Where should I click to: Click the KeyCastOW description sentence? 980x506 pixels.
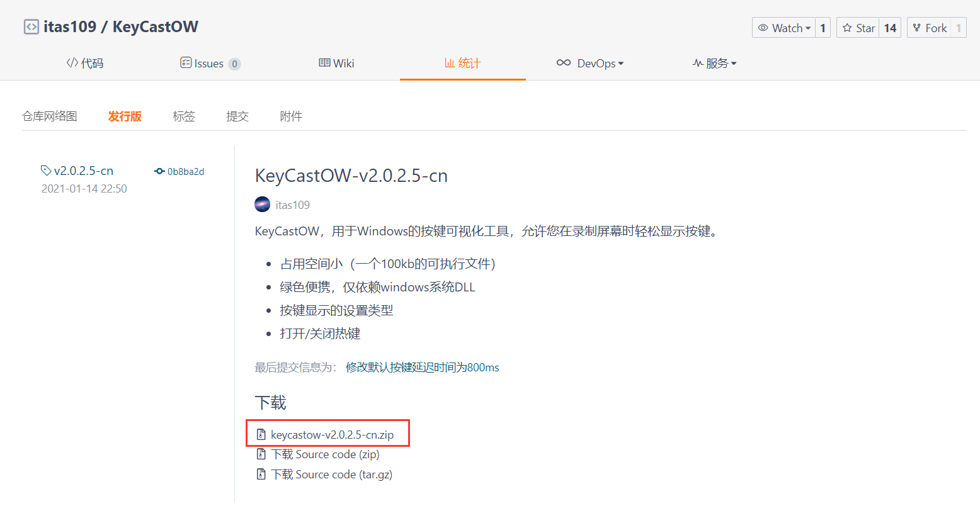pyautogui.click(x=486, y=231)
